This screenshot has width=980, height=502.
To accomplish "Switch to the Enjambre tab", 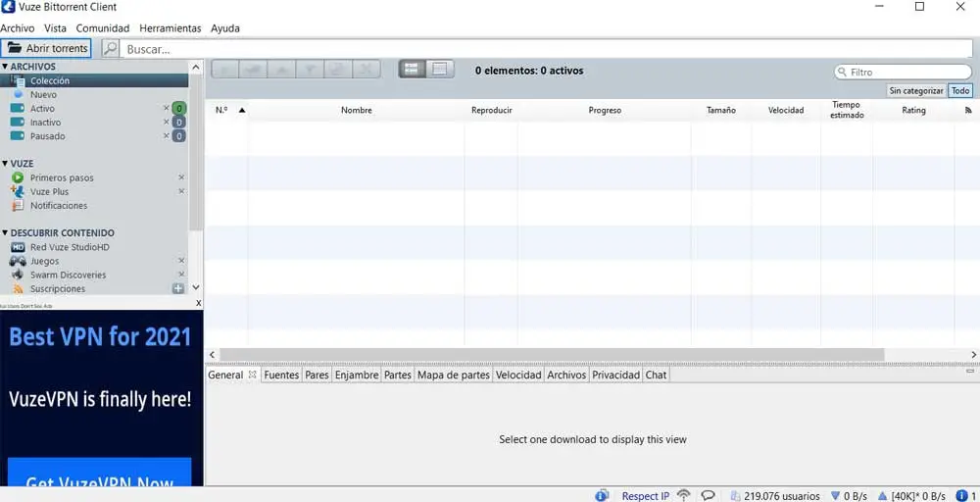I will [357, 376].
